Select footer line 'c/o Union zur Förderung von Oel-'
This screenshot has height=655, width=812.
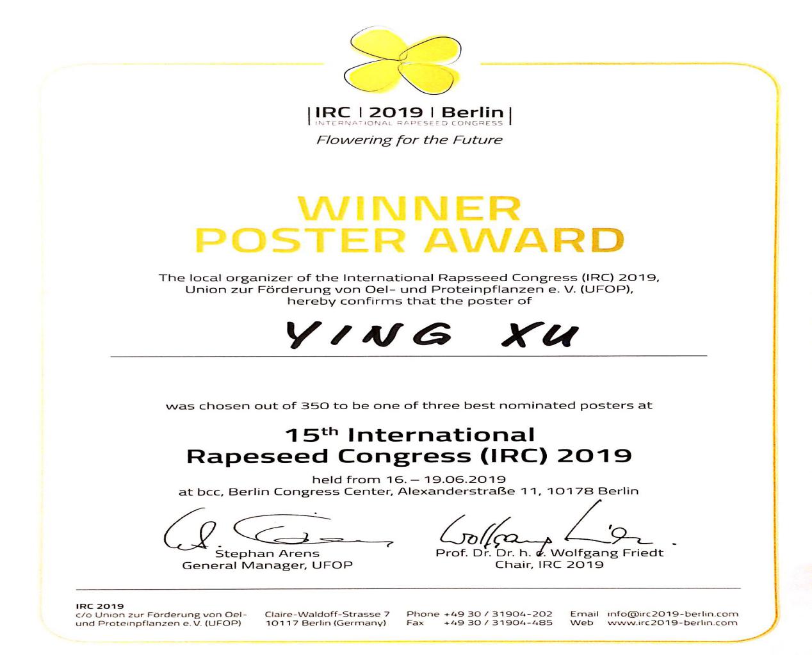(161, 614)
